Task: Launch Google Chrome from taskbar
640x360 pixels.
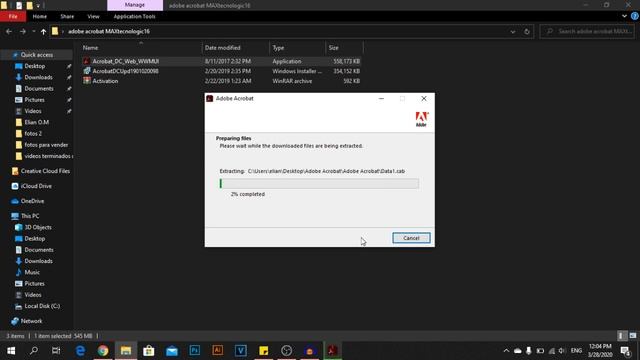Action: pos(103,351)
